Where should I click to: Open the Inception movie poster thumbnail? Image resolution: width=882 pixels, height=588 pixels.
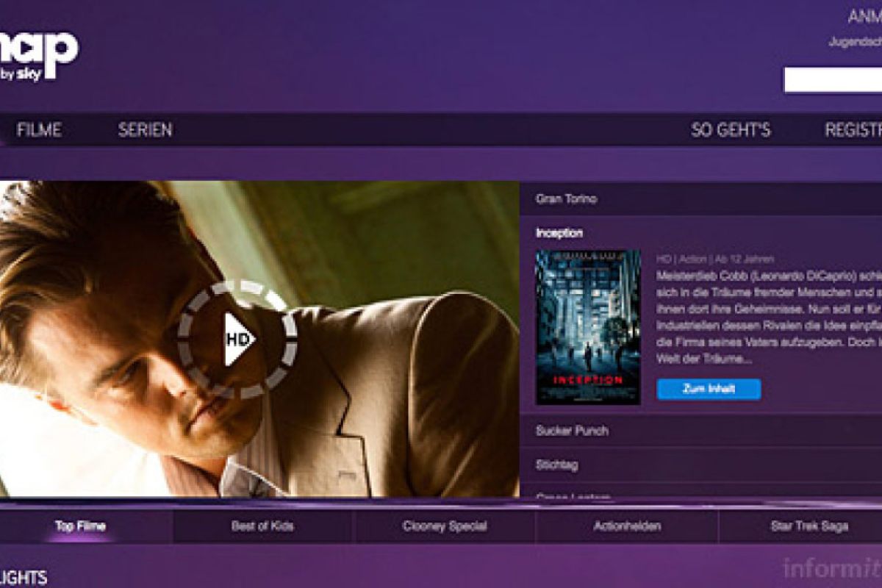click(x=587, y=327)
